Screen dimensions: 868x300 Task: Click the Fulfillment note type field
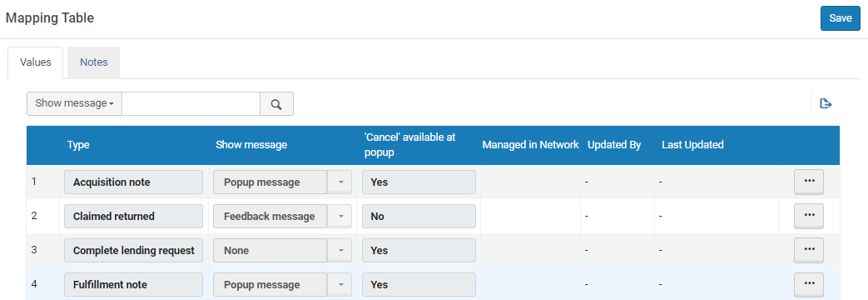[133, 285]
